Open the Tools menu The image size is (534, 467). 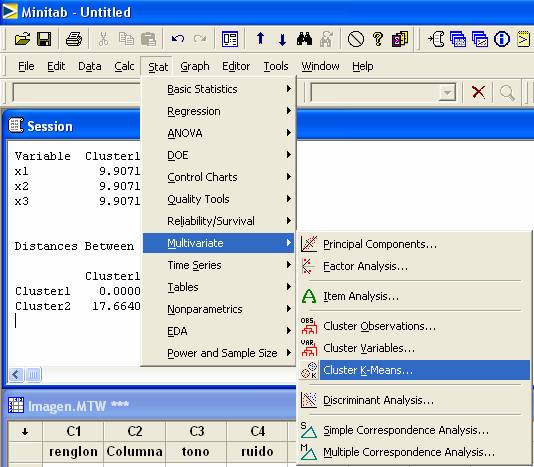(x=276, y=66)
